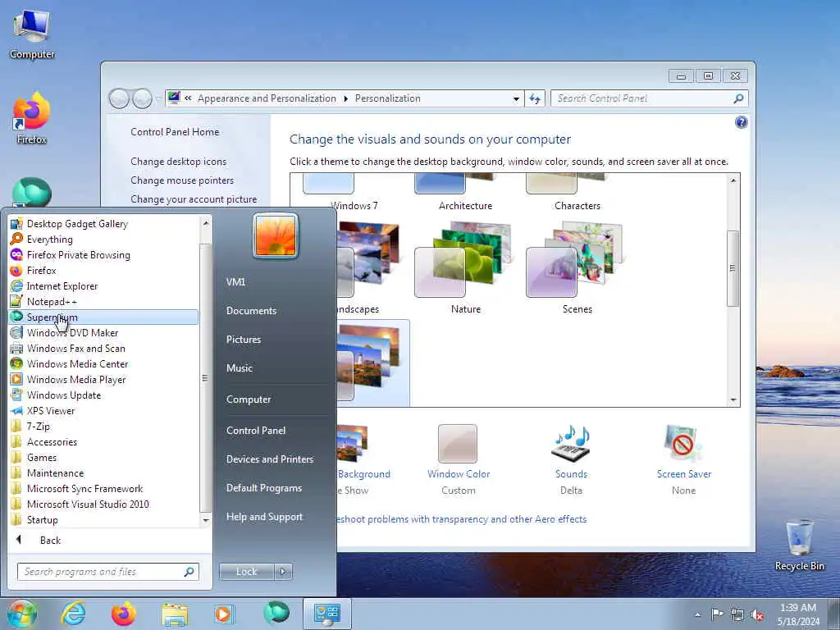Show hidden tray icons arrow
840x630 pixels.
pyautogui.click(x=697, y=614)
